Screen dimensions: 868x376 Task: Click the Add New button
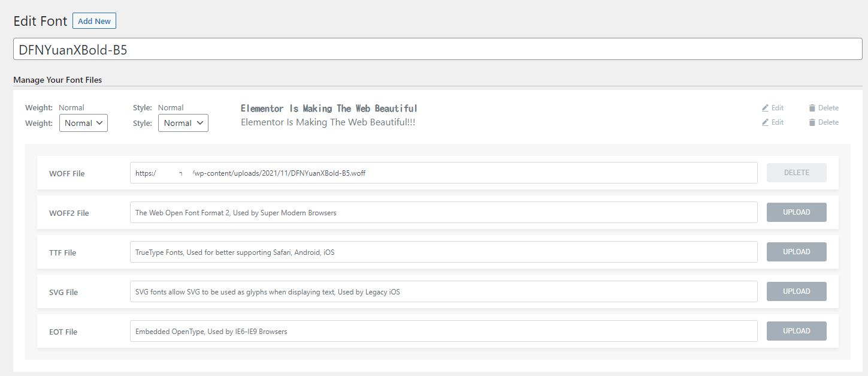click(94, 21)
